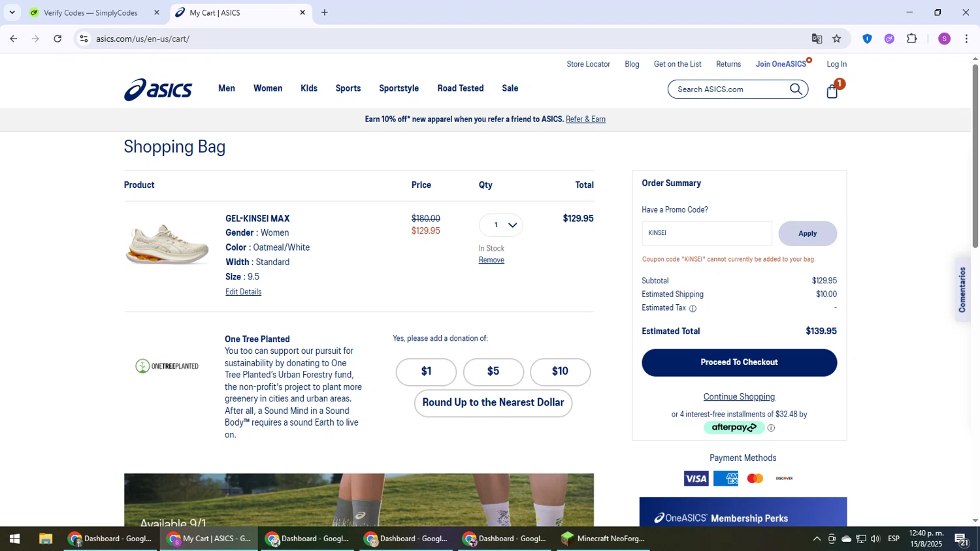Show hidden system tray icons

(x=817, y=539)
